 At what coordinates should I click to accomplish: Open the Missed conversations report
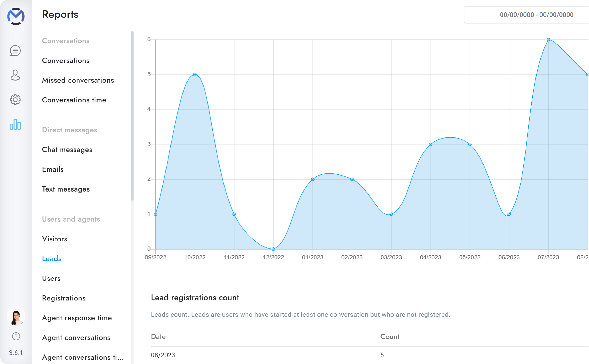(x=78, y=80)
